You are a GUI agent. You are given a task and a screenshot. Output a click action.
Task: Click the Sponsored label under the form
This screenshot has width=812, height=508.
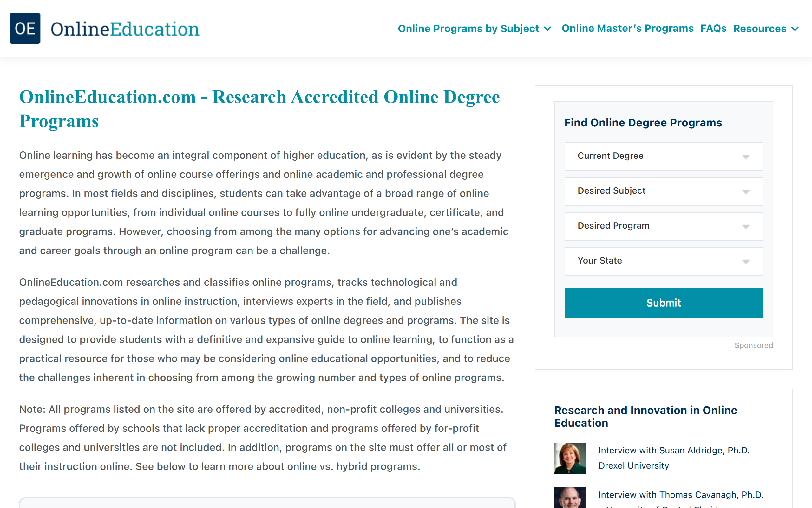coord(753,345)
